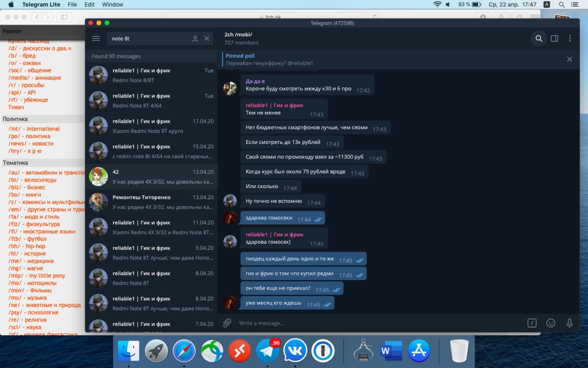Image resolution: width=588 pixels, height=368 pixels.
Task: Open the File menu
Action: pos(72,5)
